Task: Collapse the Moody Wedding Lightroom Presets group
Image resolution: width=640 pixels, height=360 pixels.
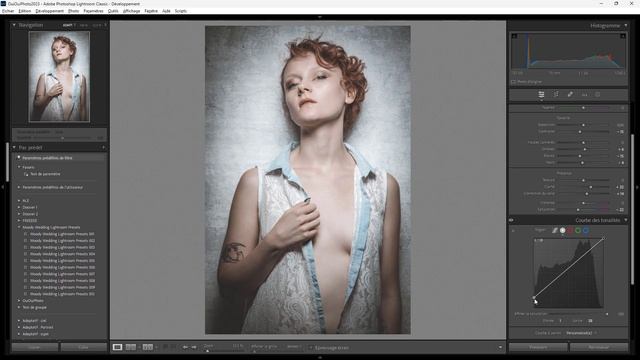Action: click(x=19, y=227)
